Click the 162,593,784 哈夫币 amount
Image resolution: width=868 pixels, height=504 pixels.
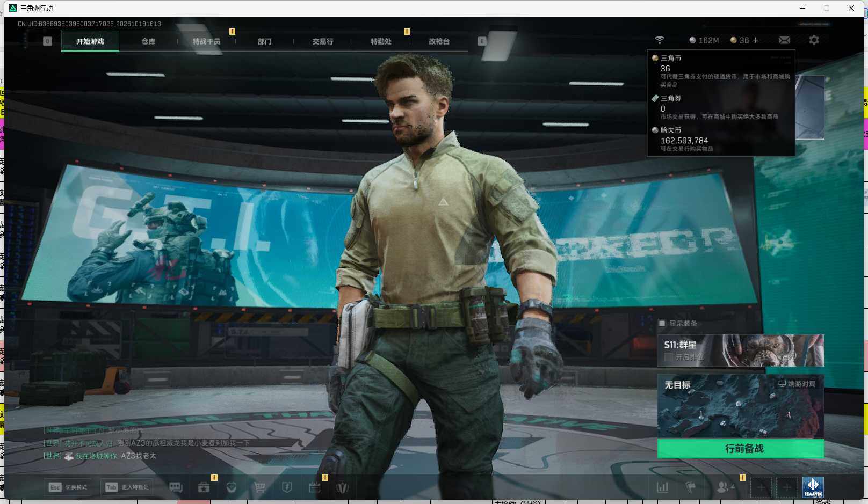coord(684,141)
